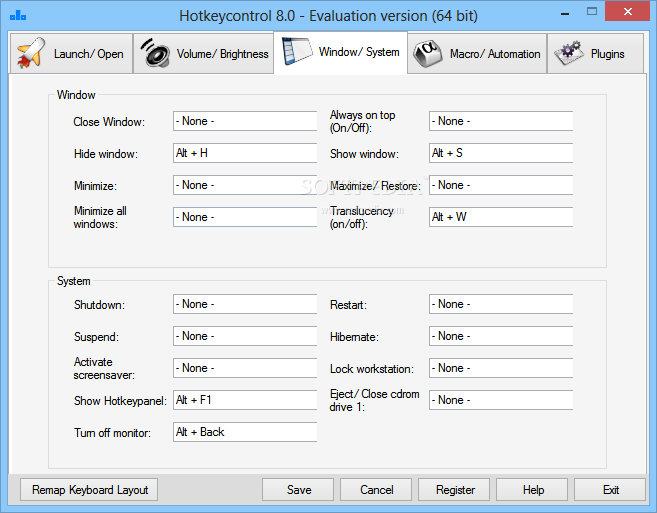Click the Show Hotkeypanel hotkey field
657x513 pixels.
[x=245, y=400]
